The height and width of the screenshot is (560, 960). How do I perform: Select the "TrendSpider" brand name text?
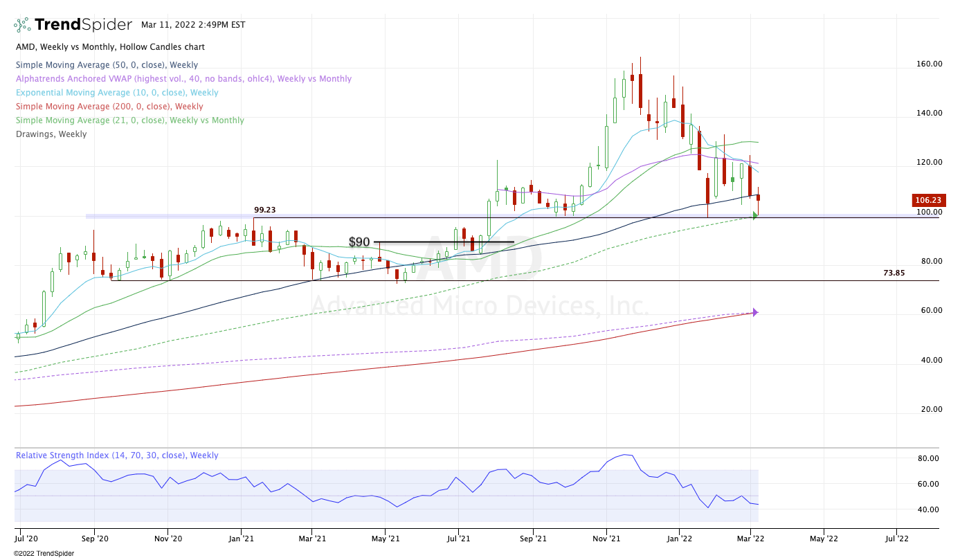[x=83, y=25]
